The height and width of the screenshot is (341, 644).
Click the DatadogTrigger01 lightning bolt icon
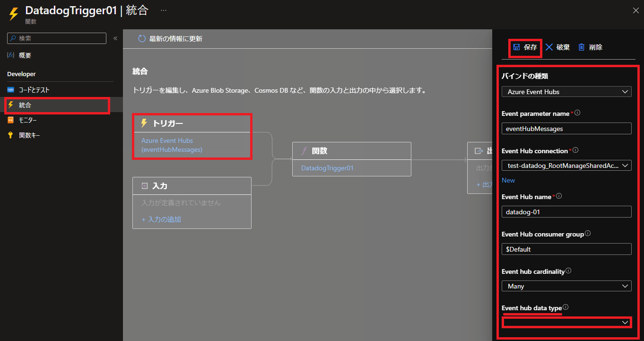pos(13,14)
